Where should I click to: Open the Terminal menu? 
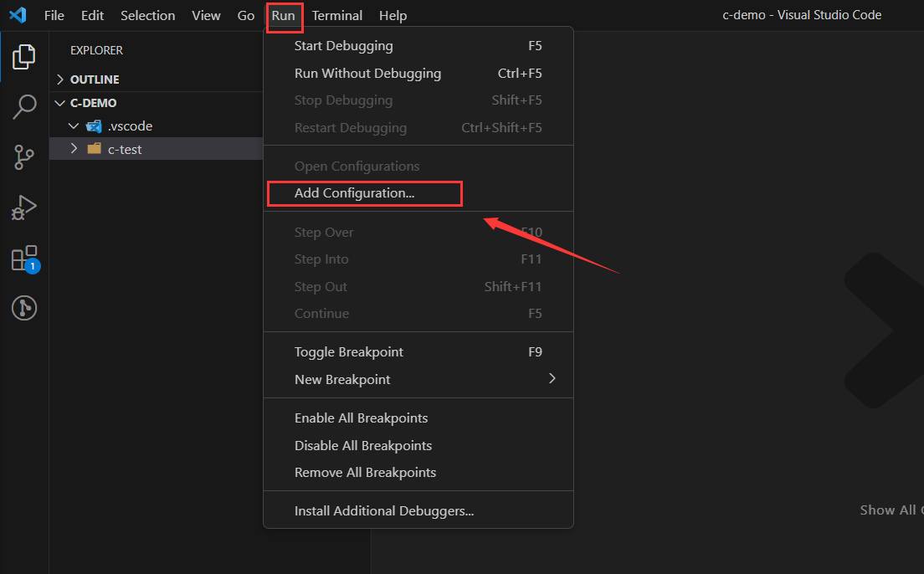tap(337, 15)
